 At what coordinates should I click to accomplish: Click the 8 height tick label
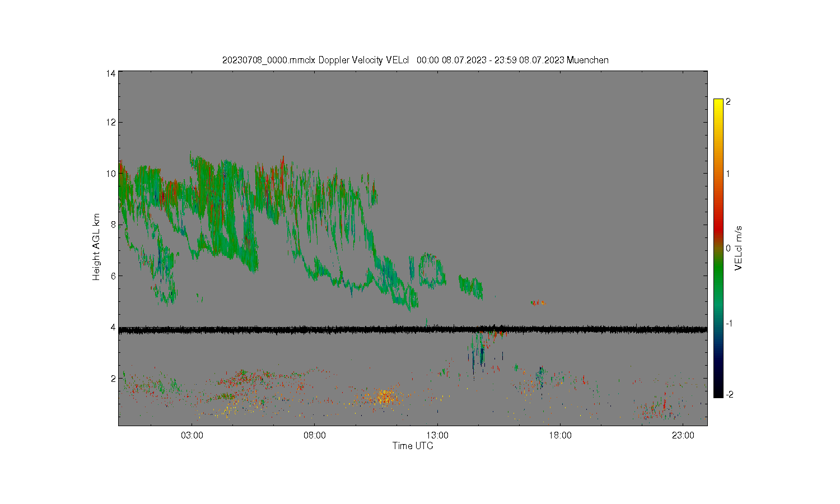coord(113,225)
